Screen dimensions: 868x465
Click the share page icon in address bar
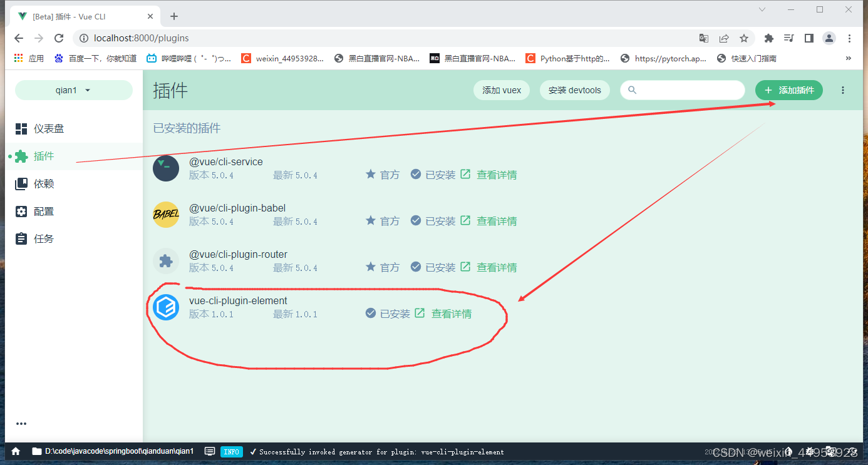724,38
